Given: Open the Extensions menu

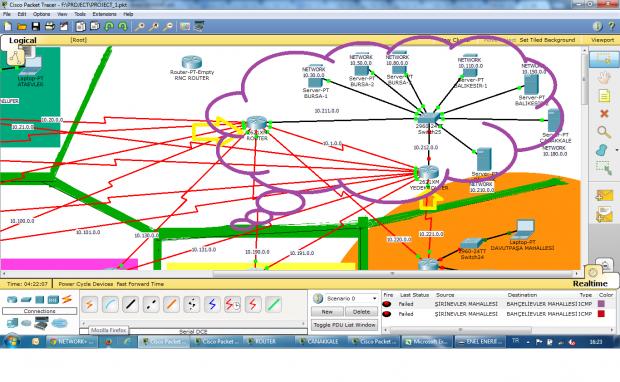Looking at the screenshot, I should pos(104,14).
